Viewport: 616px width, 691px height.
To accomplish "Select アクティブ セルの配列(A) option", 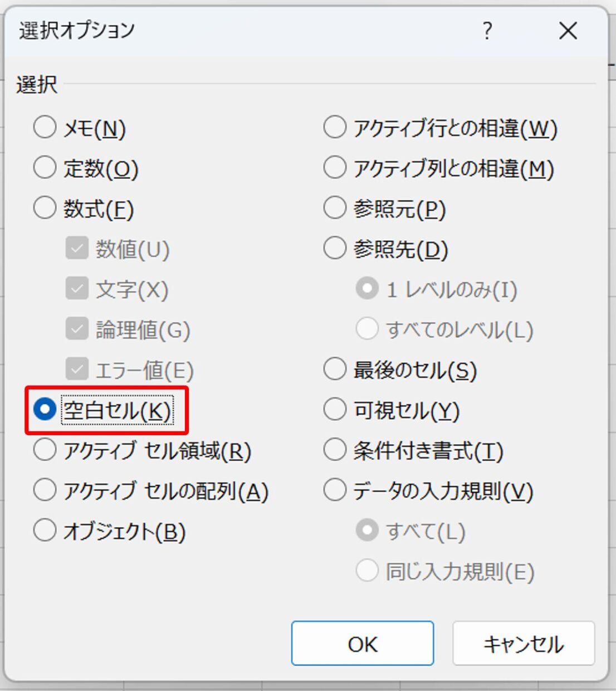I will (x=45, y=490).
